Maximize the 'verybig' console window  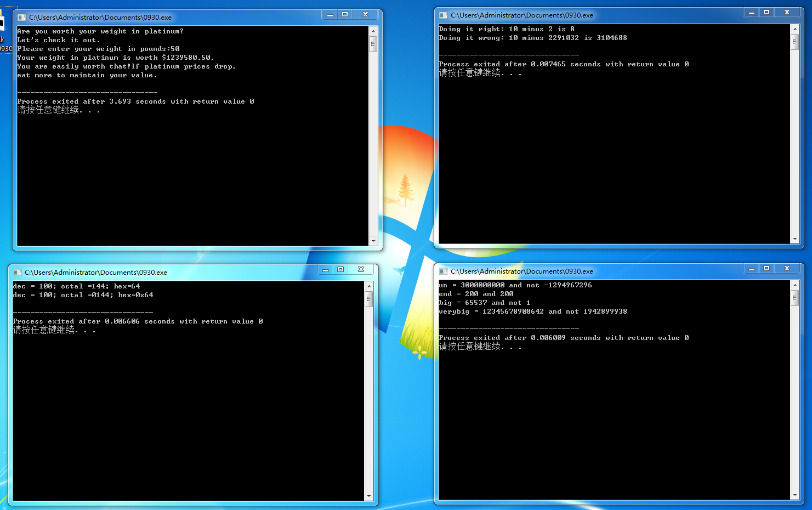(x=766, y=269)
